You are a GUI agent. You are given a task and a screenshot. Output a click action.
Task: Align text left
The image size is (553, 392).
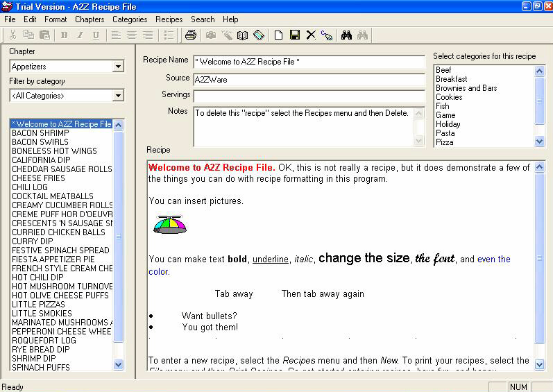tap(116, 35)
